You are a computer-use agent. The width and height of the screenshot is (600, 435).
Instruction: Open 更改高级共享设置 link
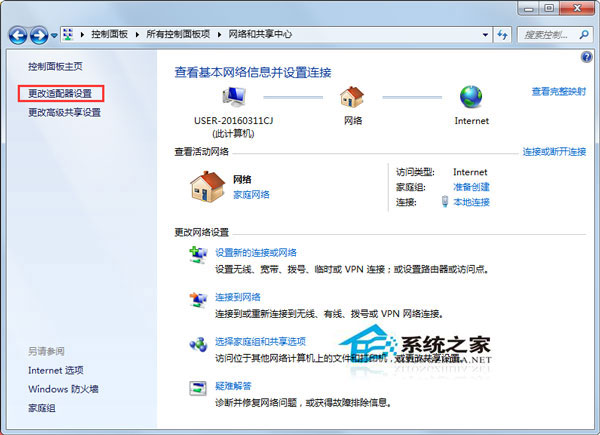(x=64, y=113)
